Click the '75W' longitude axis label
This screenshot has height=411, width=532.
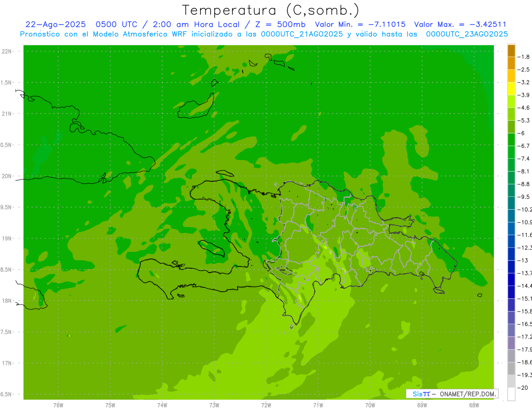point(110,405)
